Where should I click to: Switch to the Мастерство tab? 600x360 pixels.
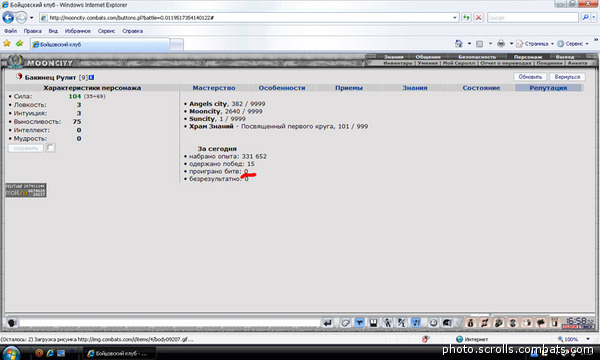point(214,88)
